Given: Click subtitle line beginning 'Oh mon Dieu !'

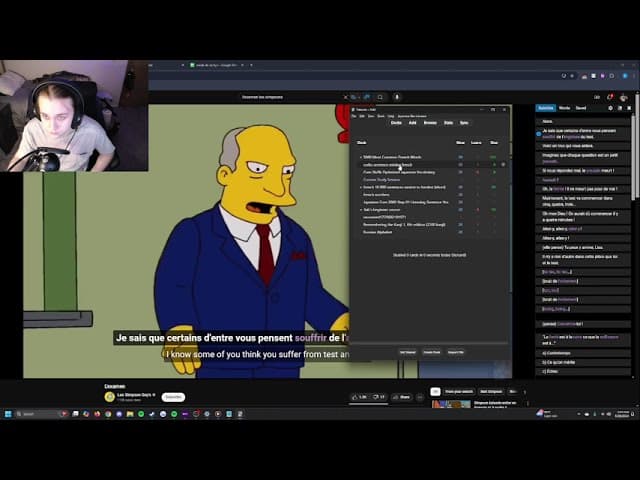Looking at the screenshot, I should click(x=583, y=216).
